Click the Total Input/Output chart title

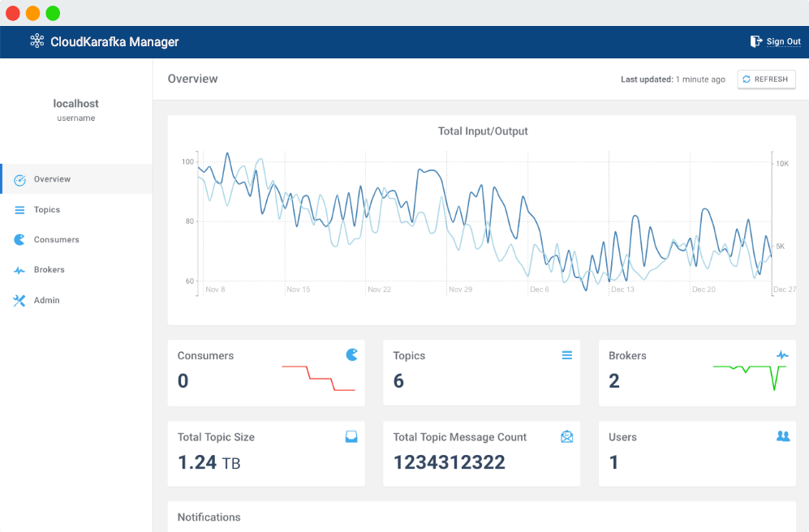coord(483,131)
